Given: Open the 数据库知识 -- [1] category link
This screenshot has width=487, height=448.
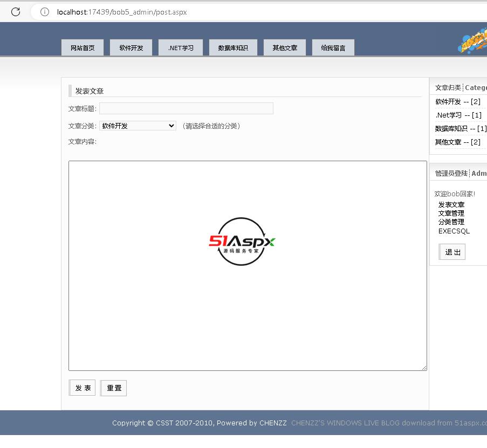Looking at the screenshot, I should click(x=461, y=128).
